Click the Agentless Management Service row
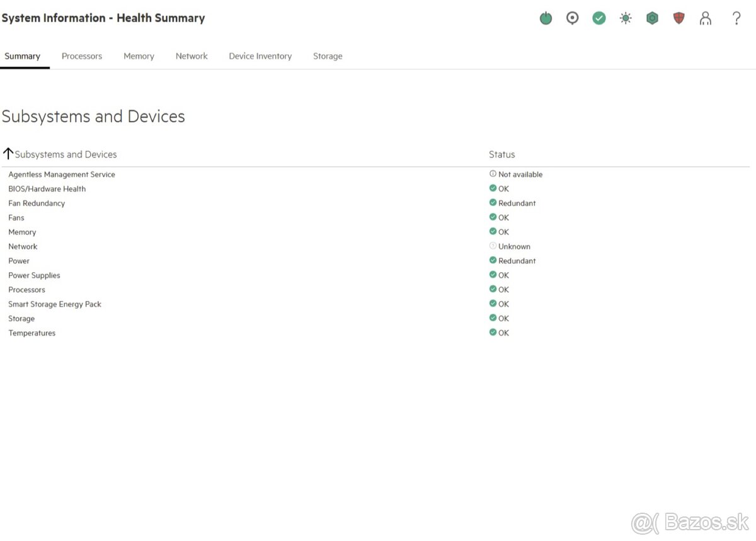 [x=375, y=174]
